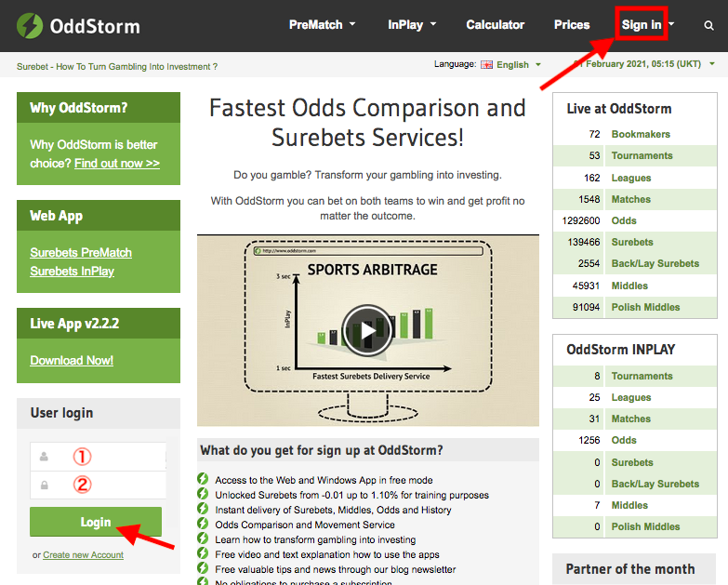Screen dimensions: 728x585
Task: Open Middles in Live at OddStorm
Action: [629, 286]
